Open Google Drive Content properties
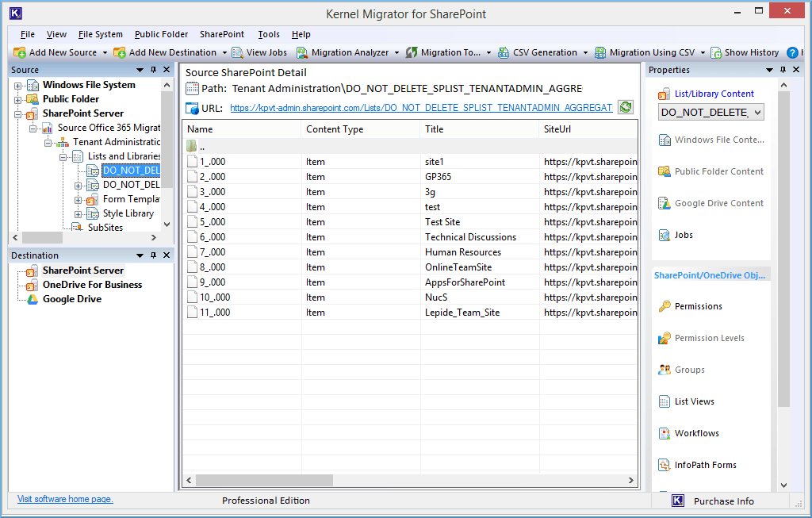Viewport: 812px width, 518px height. click(x=710, y=203)
